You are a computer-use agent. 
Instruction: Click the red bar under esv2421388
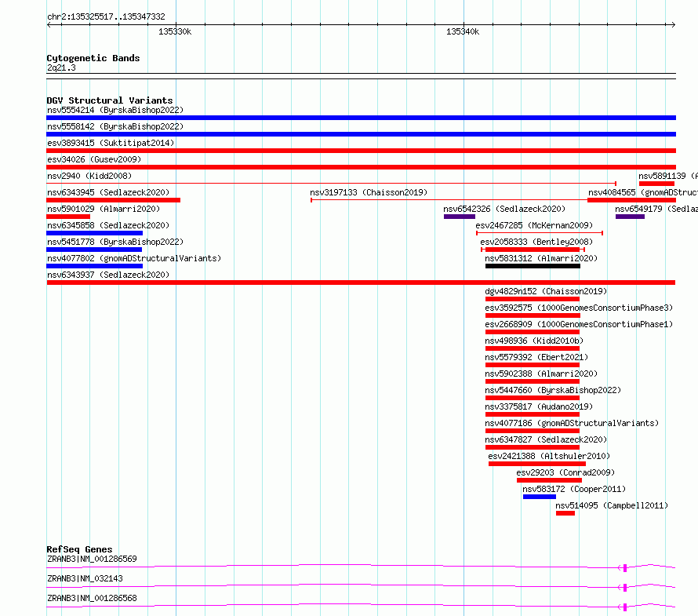pyautogui.click(x=537, y=464)
